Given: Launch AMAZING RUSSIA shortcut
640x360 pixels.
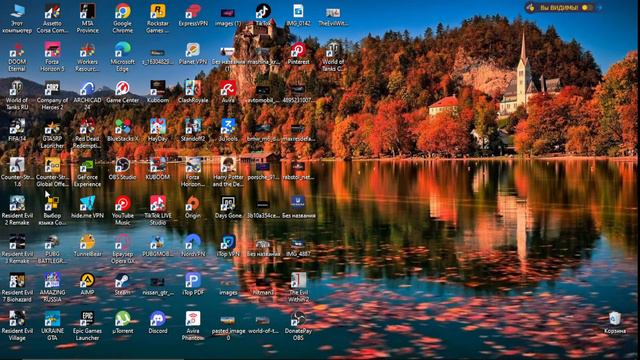Looking at the screenshot, I should (x=52, y=287).
